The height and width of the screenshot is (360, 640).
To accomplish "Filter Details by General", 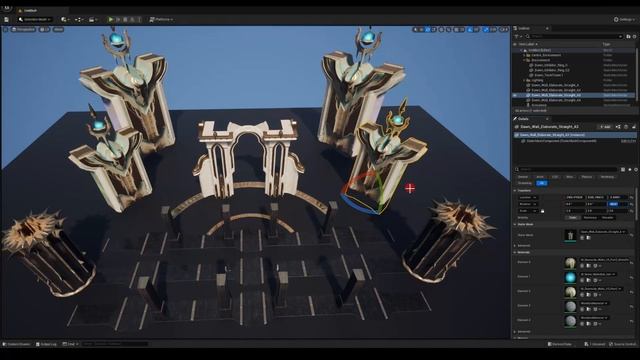I will (523, 177).
